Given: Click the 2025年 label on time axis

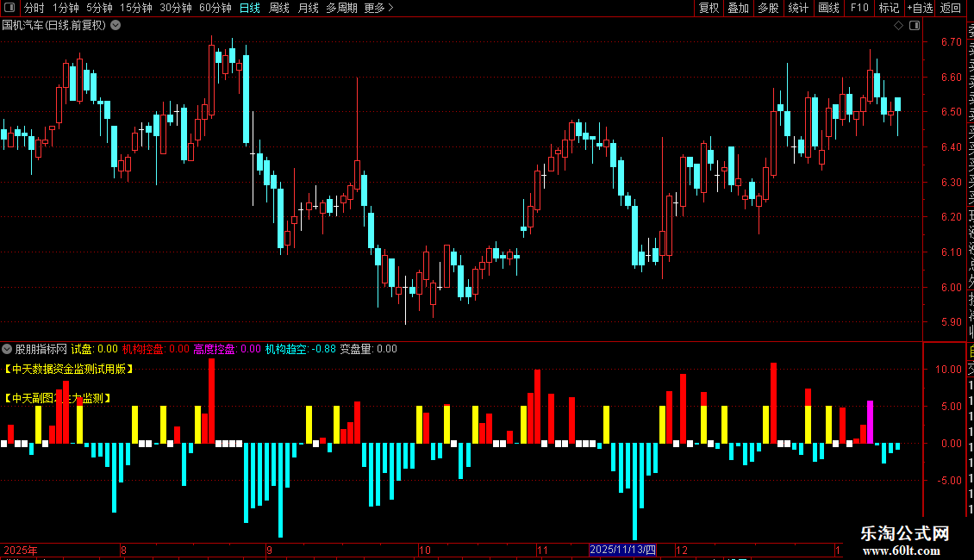Looking at the screenshot, I should click(x=21, y=550).
